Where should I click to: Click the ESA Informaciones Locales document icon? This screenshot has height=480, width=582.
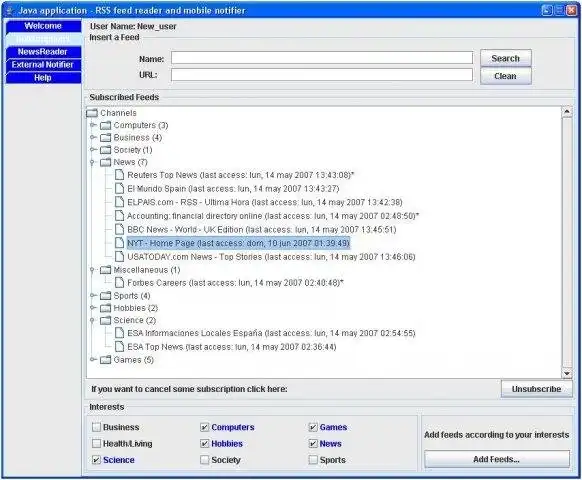(119, 333)
